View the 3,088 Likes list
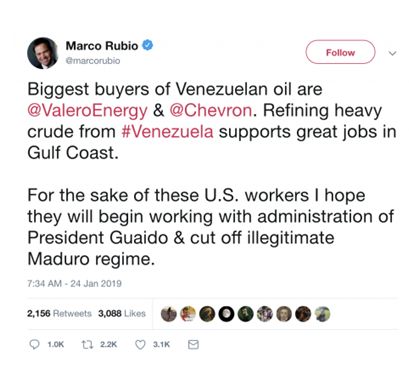Screen dimensions: 409x372 tap(122, 314)
